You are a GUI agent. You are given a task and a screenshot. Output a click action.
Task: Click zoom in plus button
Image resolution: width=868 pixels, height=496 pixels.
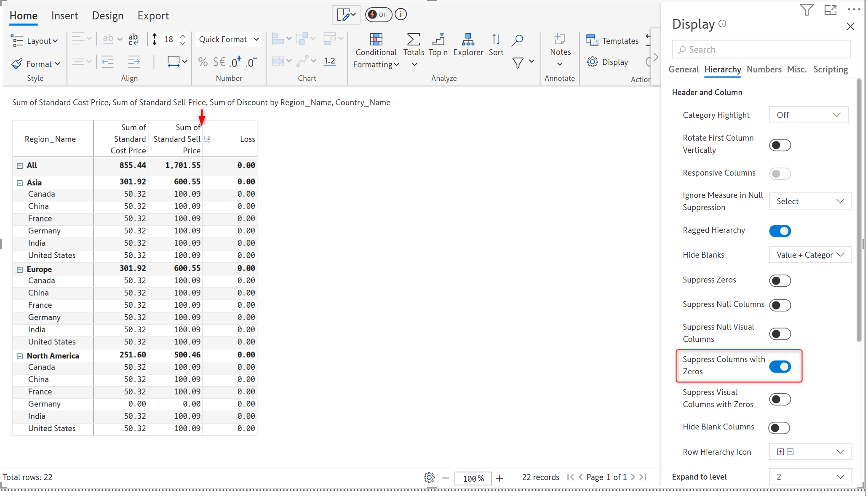[x=499, y=478]
